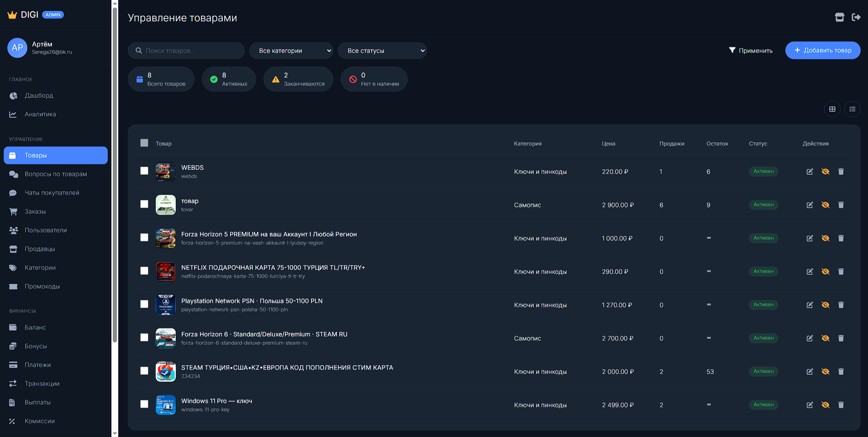
Task: Toggle visibility of Forza Horizon 5 PREMIUM
Action: click(825, 238)
